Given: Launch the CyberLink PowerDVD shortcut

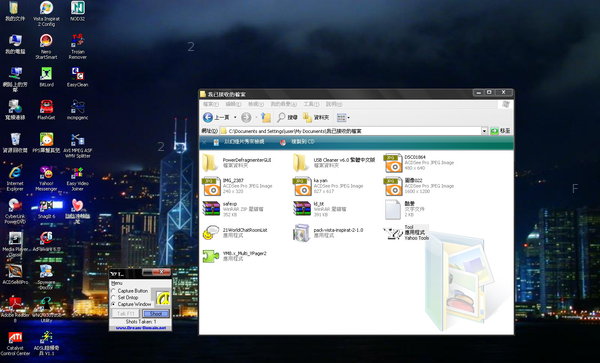Looking at the screenshot, I should pos(15,211).
